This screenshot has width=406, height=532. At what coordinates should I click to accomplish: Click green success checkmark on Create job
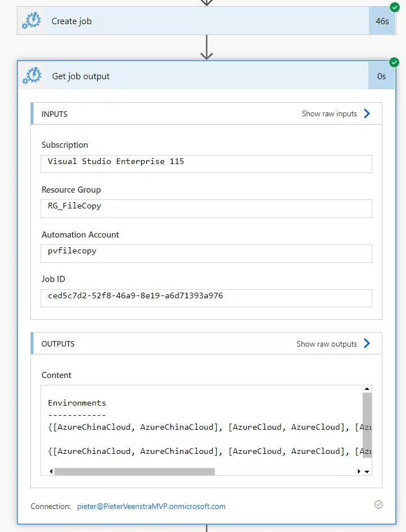[394, 7]
